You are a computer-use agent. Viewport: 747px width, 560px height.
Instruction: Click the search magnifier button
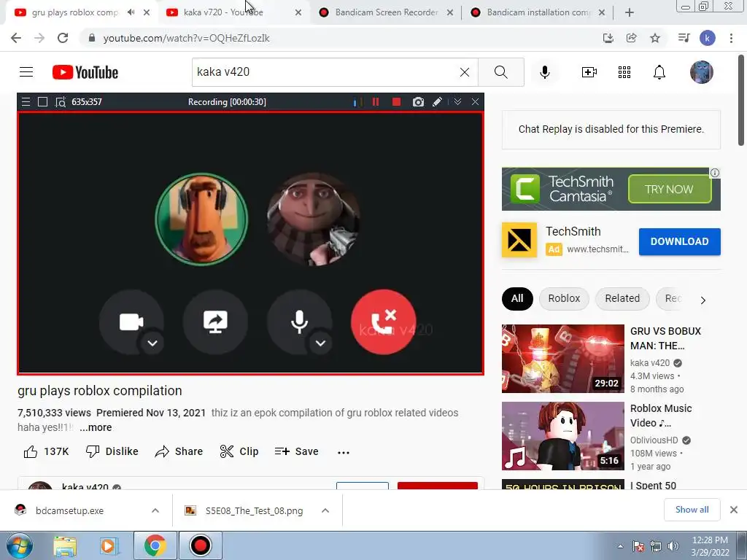click(500, 72)
